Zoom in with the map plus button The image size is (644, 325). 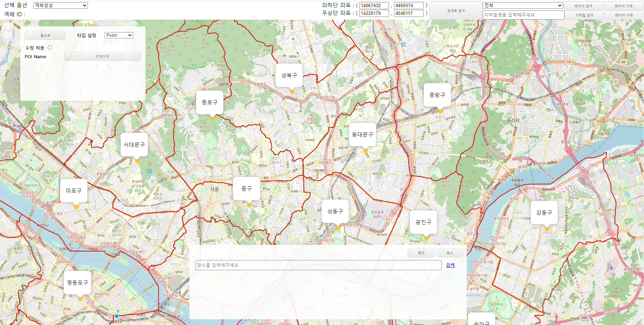8,27
